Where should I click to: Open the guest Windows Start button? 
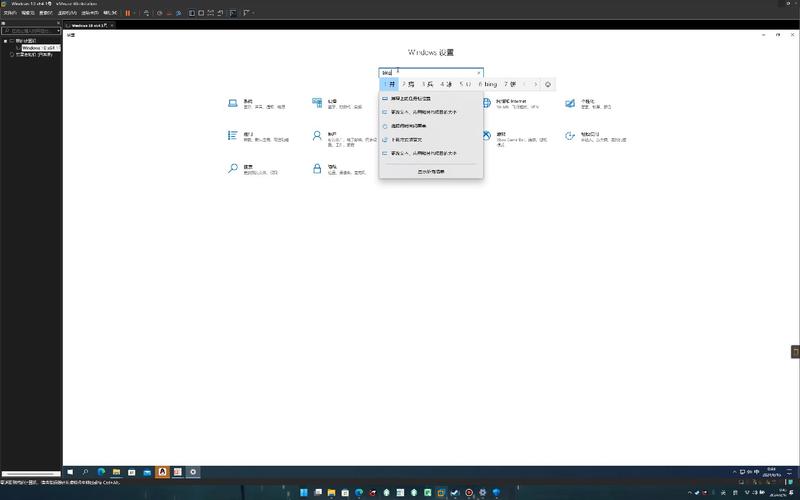pos(70,472)
